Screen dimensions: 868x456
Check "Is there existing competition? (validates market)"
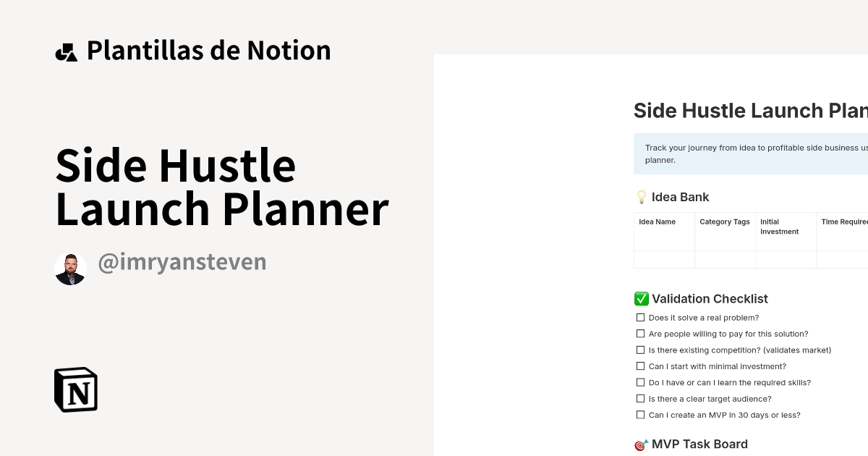coord(640,350)
